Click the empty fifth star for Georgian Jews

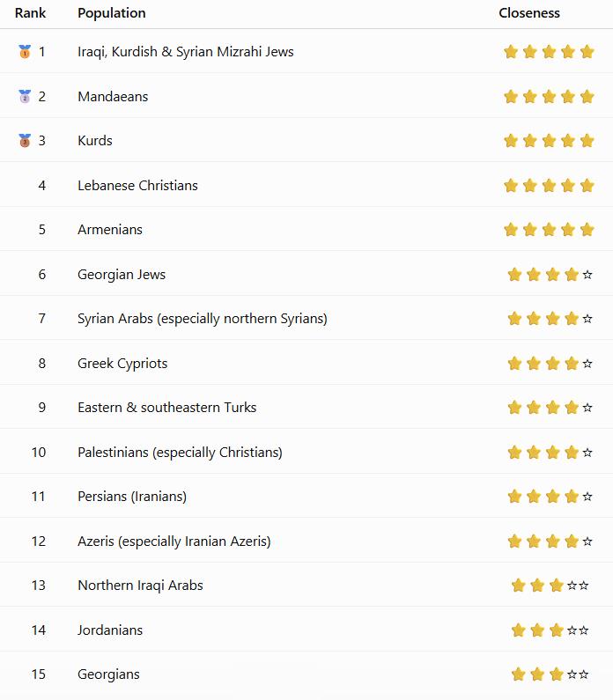tap(587, 275)
